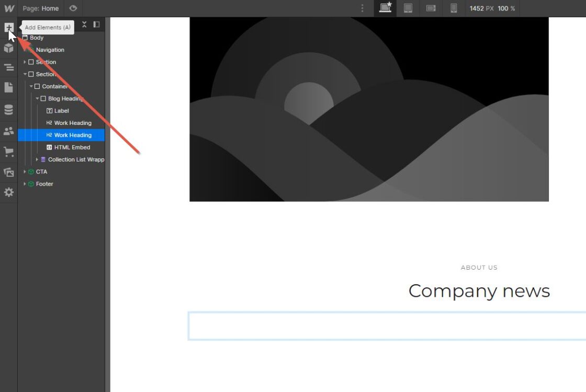
Task: Open the Add Elements panel
Action: point(8,27)
